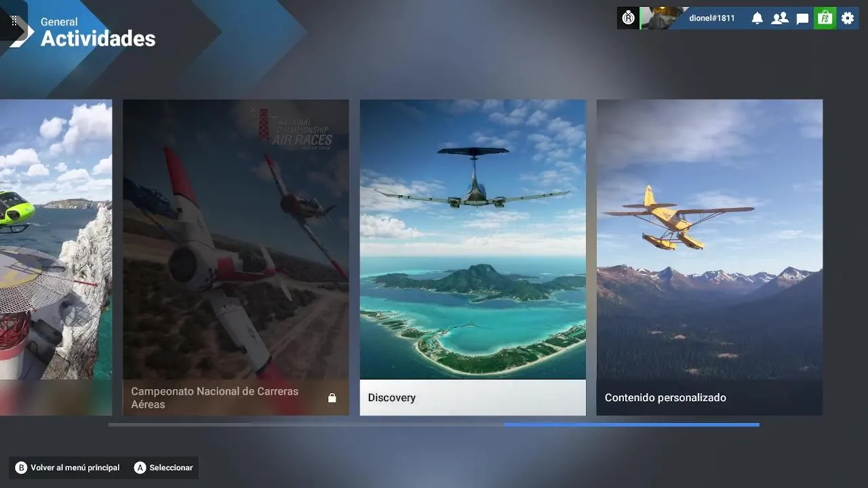
Task: Click the Actividades heading
Action: pyautogui.click(x=98, y=39)
